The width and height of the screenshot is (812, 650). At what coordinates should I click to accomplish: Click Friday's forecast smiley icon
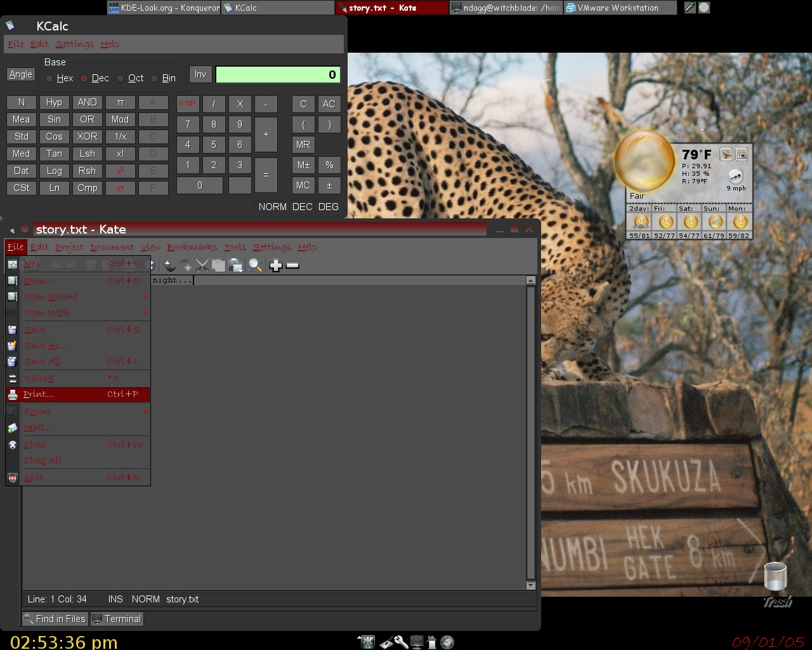pos(665,222)
